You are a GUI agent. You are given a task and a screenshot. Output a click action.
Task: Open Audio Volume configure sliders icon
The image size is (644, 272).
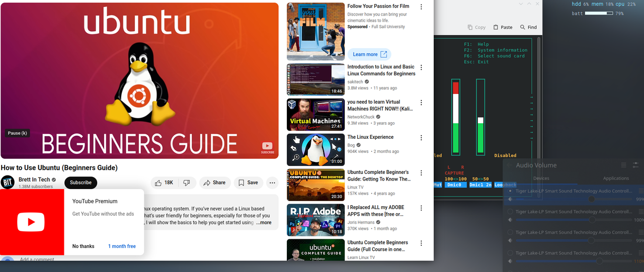point(635,165)
